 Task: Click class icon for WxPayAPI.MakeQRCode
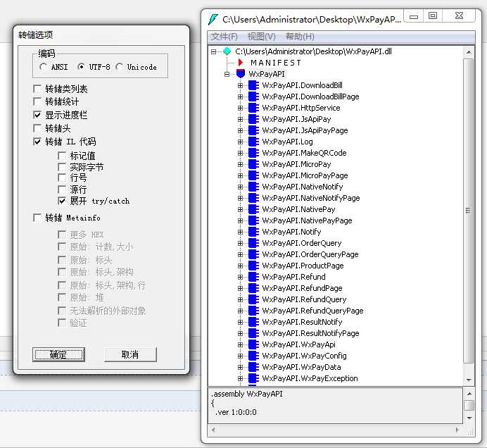[253, 153]
